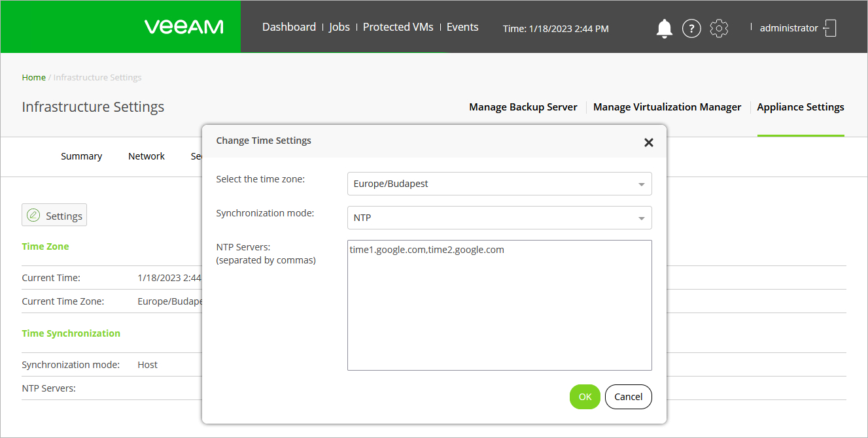Open the configuration gear icon

(x=719, y=28)
